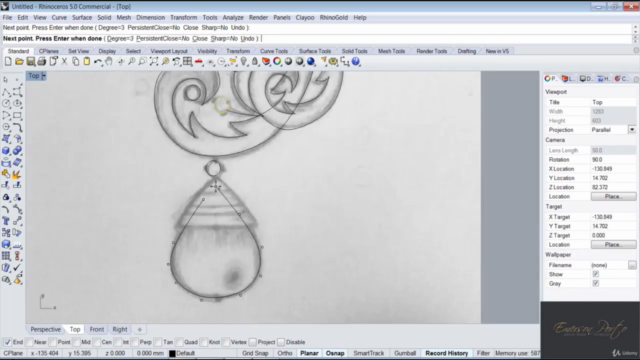Toggle Ortho in the status bar
This screenshot has height=360, width=640.
point(285,353)
